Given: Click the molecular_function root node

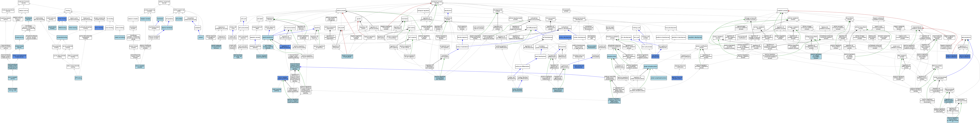Looking at the screenshot, I should [x=24, y=2].
